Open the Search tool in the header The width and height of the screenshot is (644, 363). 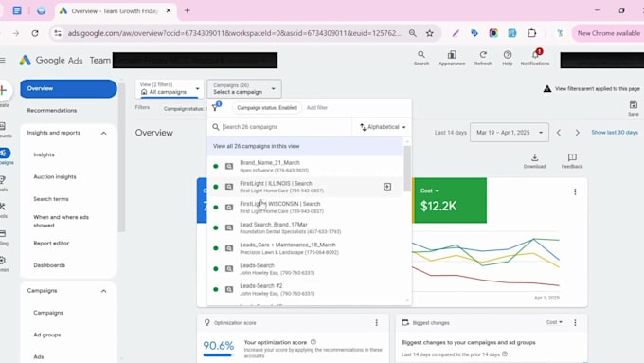(421, 58)
